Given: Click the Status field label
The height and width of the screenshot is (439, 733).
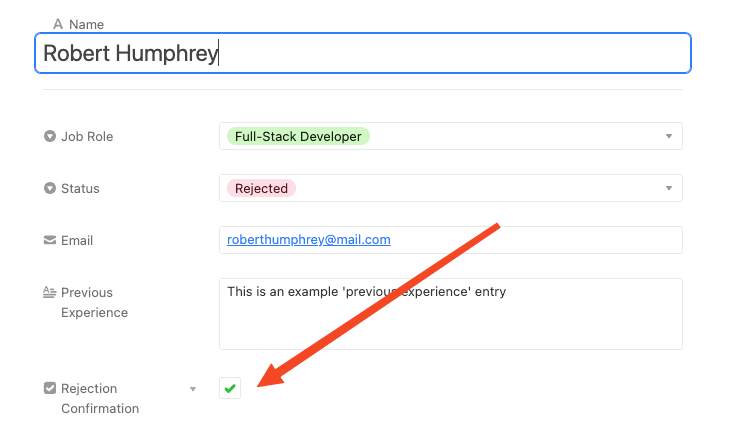Looking at the screenshot, I should pyautogui.click(x=80, y=188).
